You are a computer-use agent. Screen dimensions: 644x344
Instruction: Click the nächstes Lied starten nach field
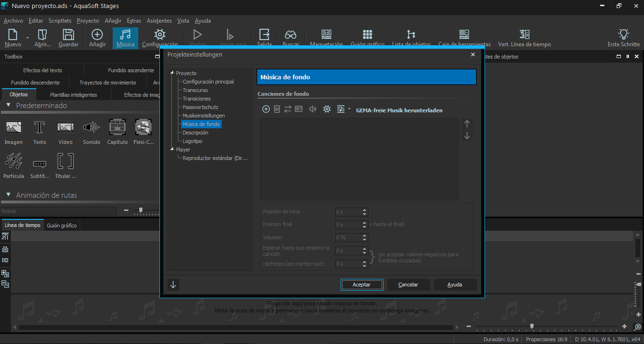pos(348,264)
